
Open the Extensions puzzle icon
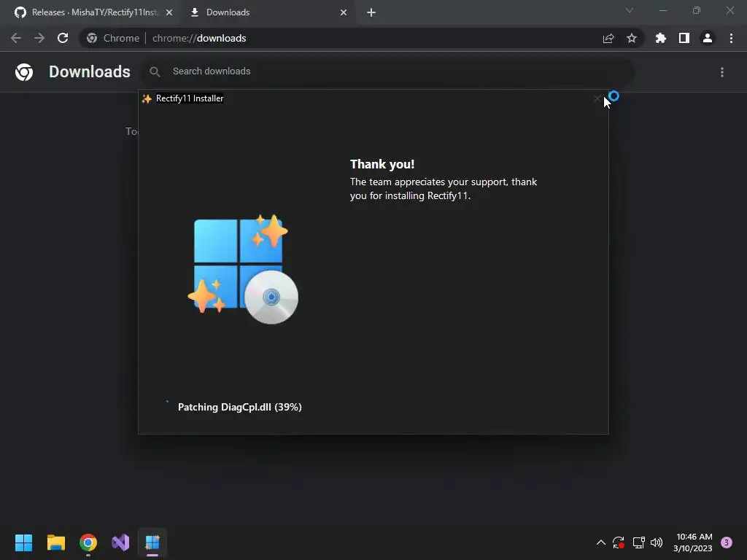pos(661,38)
